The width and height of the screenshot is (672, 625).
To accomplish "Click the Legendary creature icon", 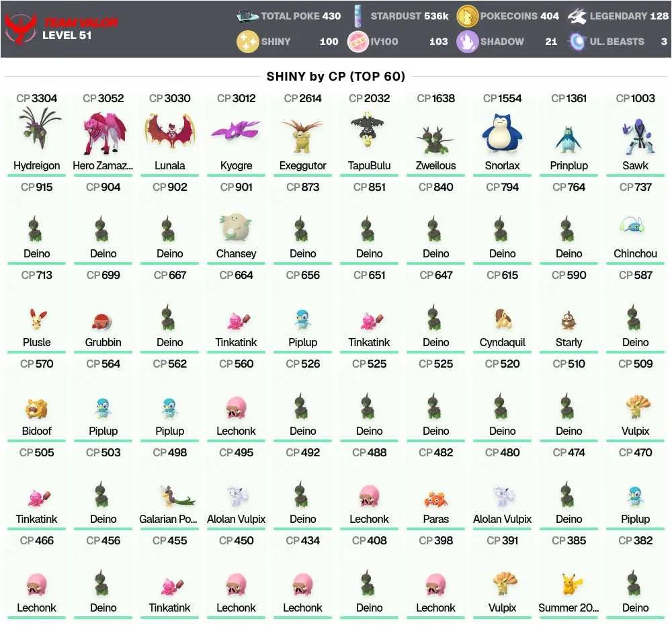I will pyautogui.click(x=577, y=16).
